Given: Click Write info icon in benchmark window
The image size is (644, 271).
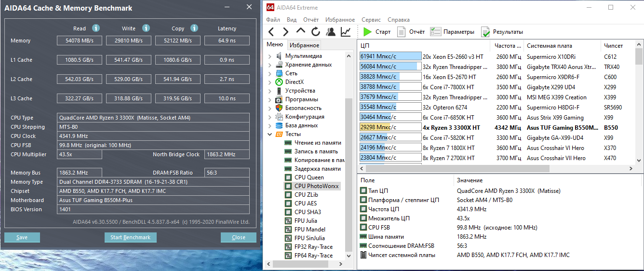Looking at the screenshot, I should [146, 28].
